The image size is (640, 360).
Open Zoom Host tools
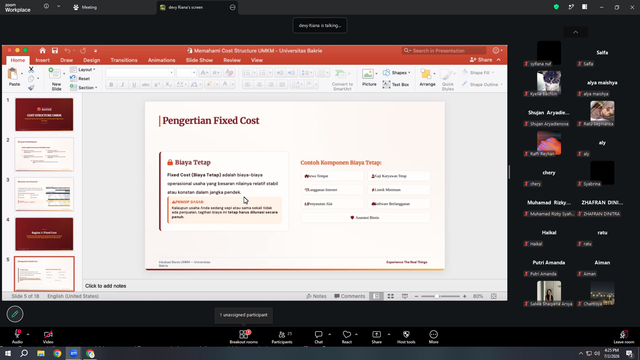[406, 337]
